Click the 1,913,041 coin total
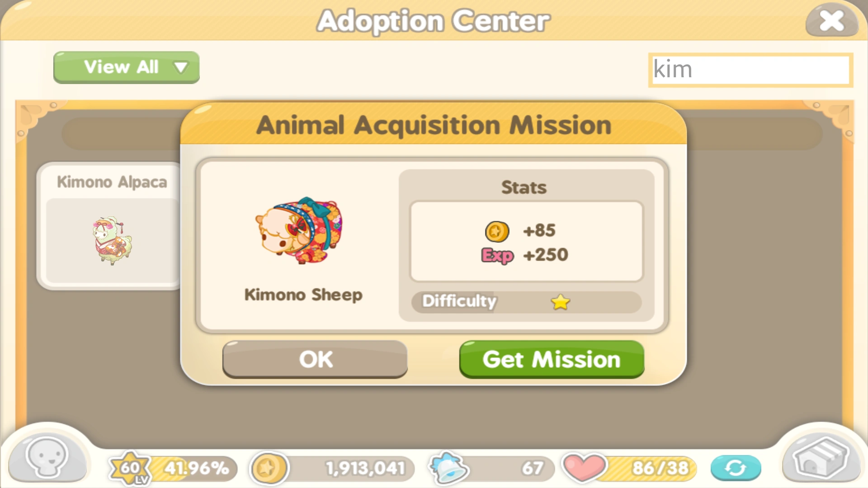Screen dimensions: 868x488 tap(365, 468)
